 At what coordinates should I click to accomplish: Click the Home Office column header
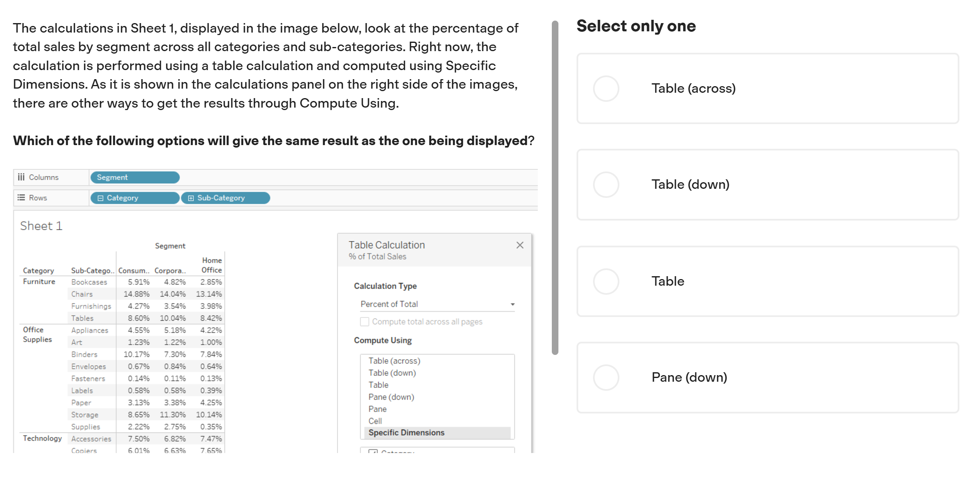(211, 265)
